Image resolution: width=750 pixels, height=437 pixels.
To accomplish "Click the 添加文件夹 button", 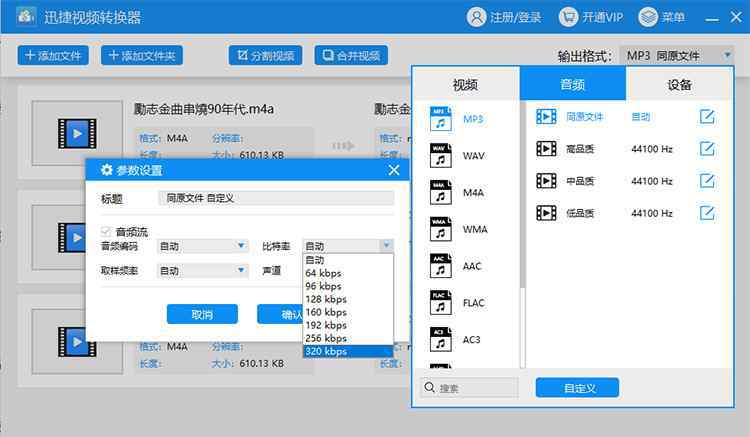I will click(142, 55).
